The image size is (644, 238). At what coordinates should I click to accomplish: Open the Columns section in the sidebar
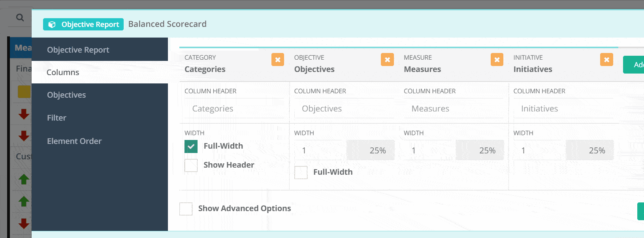pyautogui.click(x=62, y=72)
